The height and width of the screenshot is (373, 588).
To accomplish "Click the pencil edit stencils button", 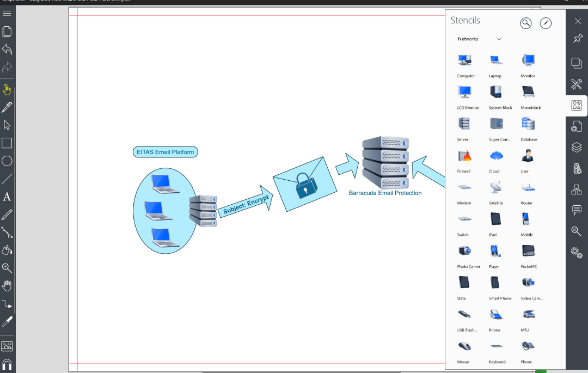I will click(x=546, y=23).
